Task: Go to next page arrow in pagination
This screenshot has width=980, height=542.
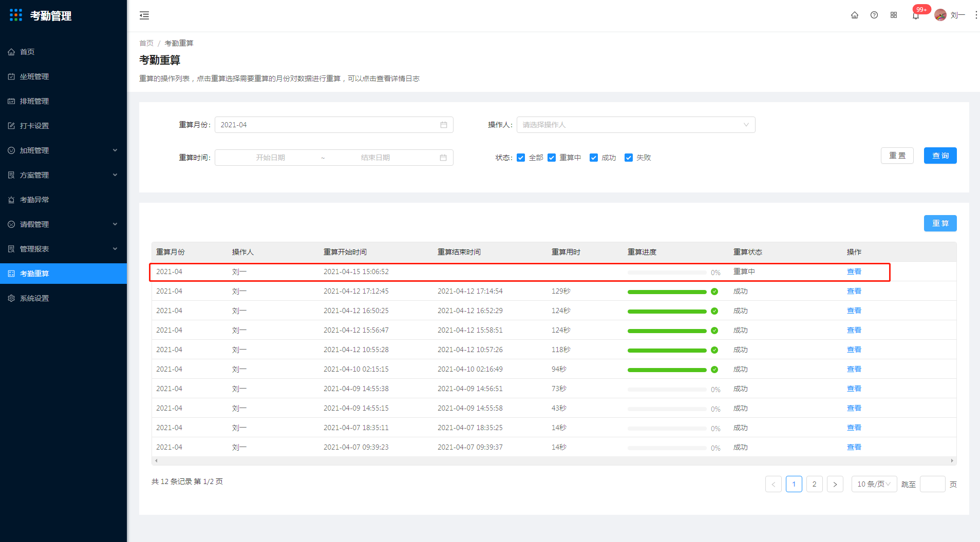Action: 835,484
